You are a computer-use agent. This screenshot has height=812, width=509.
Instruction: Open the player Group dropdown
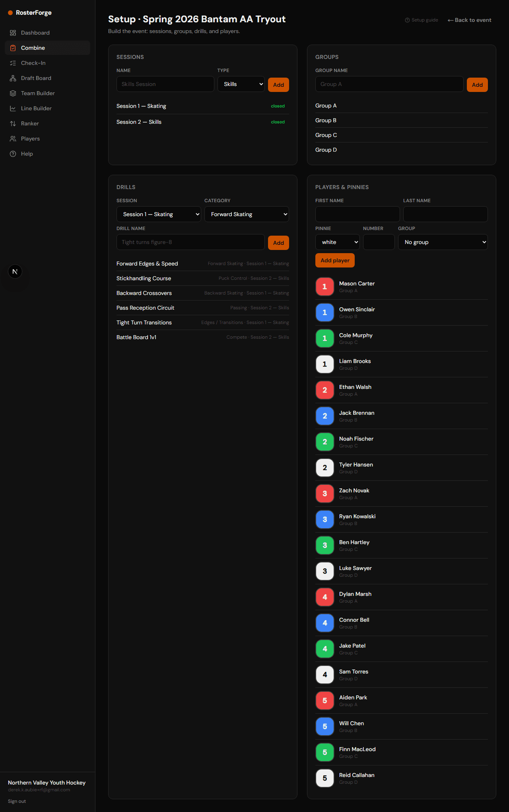coord(443,242)
